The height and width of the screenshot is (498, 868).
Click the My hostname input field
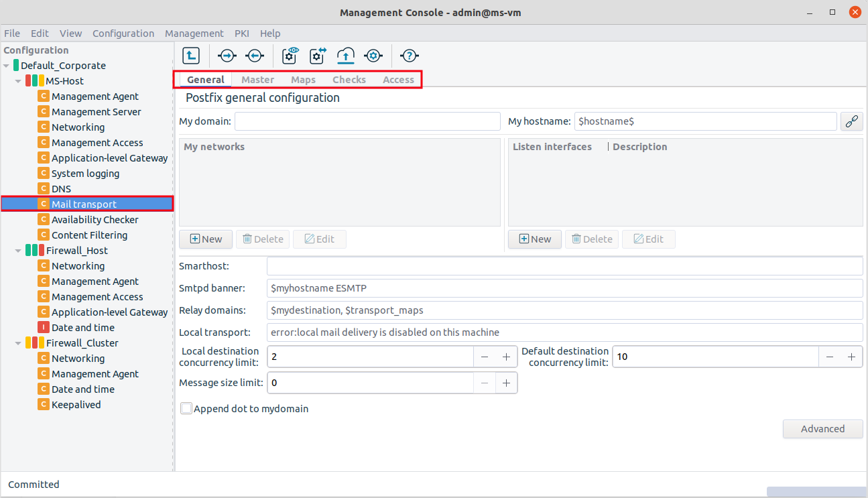coord(706,121)
